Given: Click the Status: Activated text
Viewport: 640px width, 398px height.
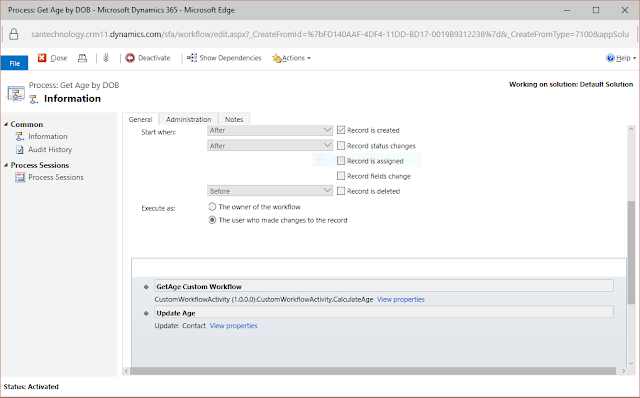Looking at the screenshot, I should (x=31, y=386).
